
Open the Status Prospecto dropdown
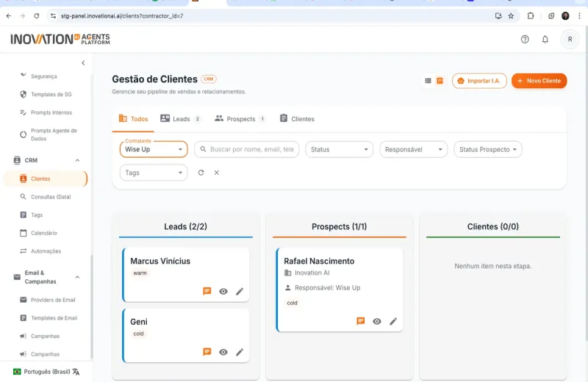487,149
